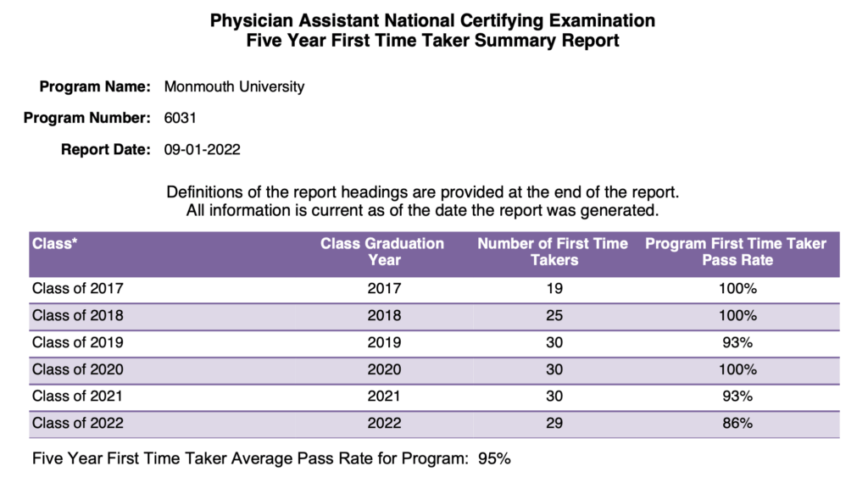Screen dimensions: 868x477
Task: Click the five year average pass rate 95%
Action: 494,459
